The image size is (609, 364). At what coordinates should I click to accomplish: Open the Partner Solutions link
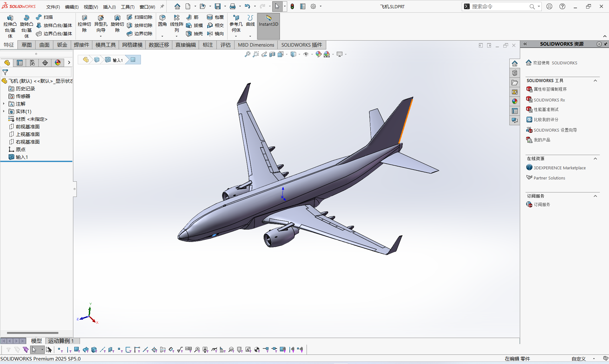point(549,178)
